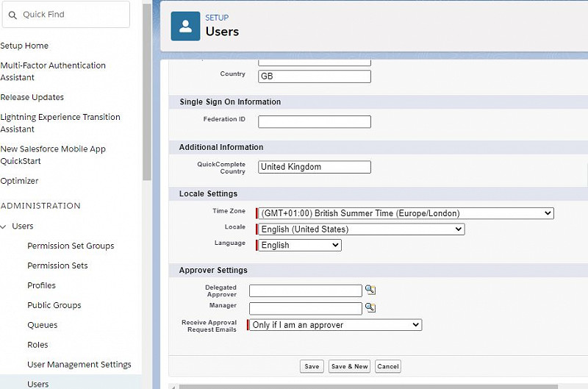Open Setup Home in sidebar
This screenshot has width=588, height=389.
24,46
